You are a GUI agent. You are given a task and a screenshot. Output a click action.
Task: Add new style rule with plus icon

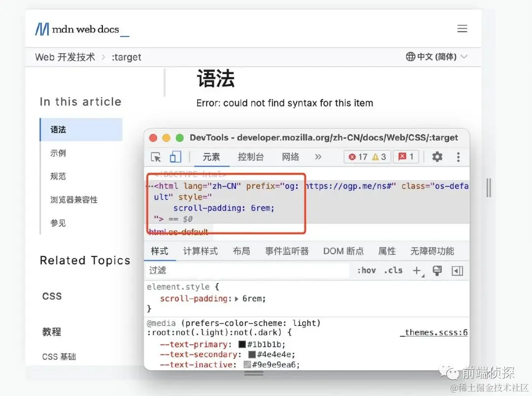(x=418, y=271)
